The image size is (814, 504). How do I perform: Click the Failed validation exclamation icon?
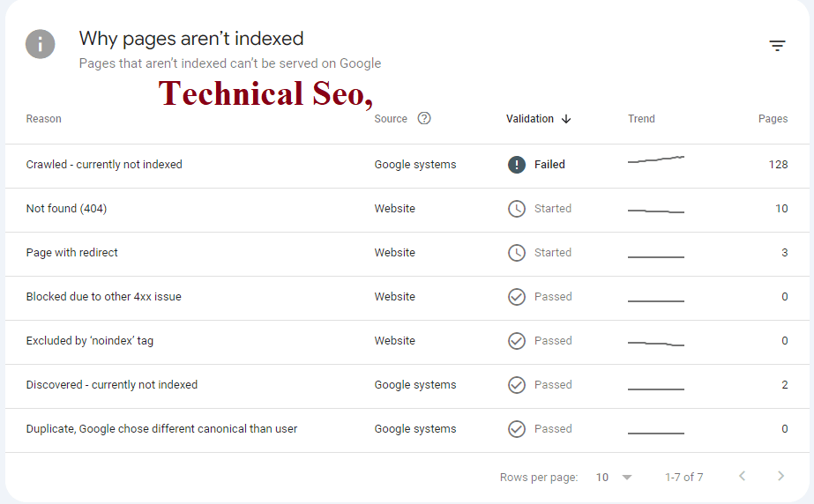(x=517, y=165)
